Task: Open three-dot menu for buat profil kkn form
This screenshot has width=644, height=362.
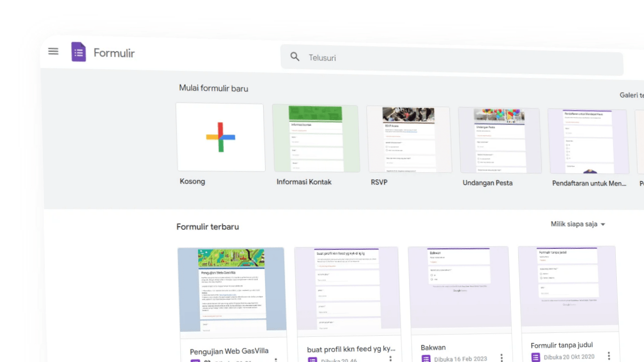Action: click(390, 359)
